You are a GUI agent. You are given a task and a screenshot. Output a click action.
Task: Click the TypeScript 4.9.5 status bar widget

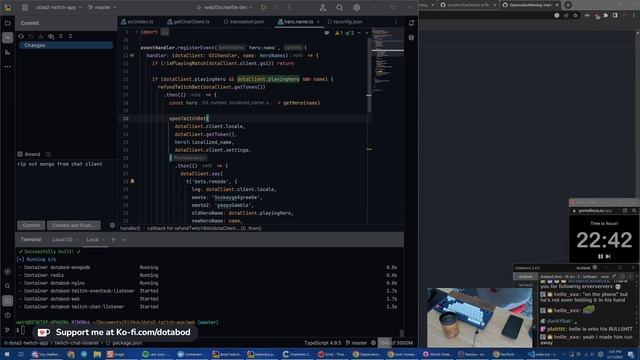click(322, 343)
